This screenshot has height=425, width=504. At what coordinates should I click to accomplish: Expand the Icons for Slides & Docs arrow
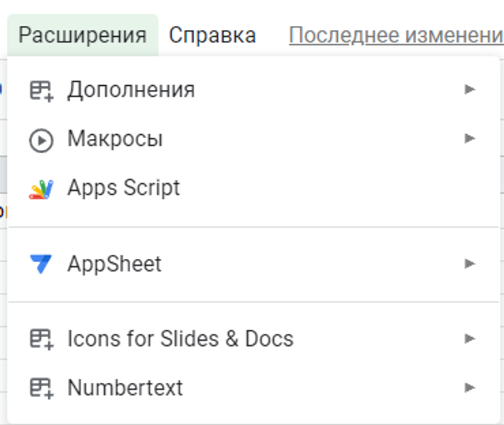click(x=469, y=339)
